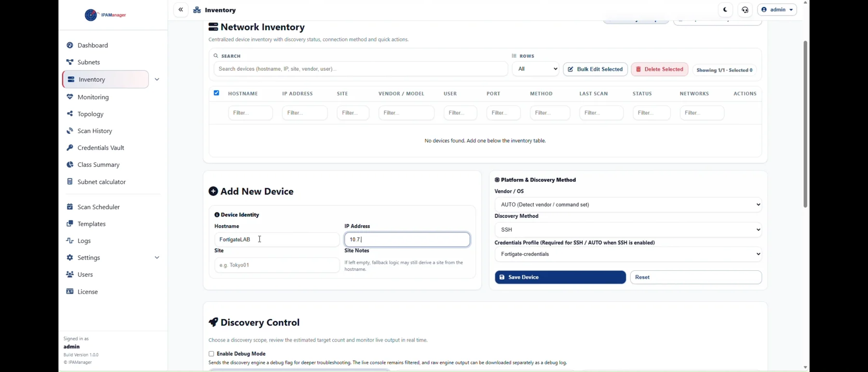The width and height of the screenshot is (868, 372).
Task: Click the Add New Device plus icon
Action: (x=213, y=191)
